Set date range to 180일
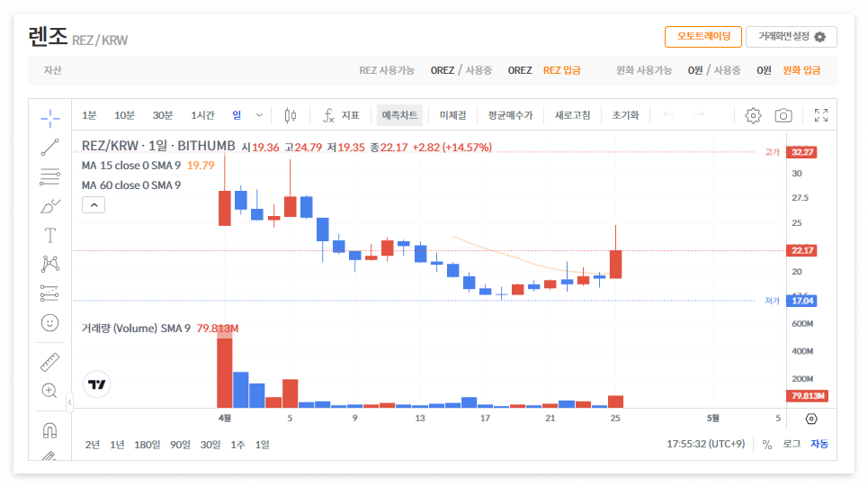This screenshot has height=487, width=868. [x=148, y=445]
